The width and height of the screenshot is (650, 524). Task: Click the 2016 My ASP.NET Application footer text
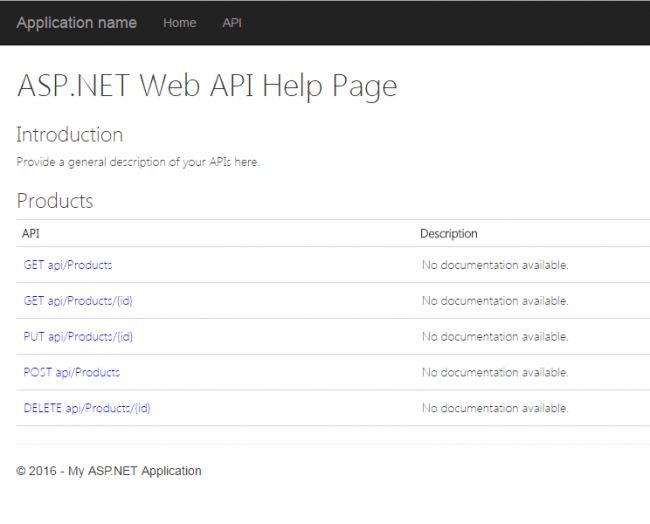(109, 471)
